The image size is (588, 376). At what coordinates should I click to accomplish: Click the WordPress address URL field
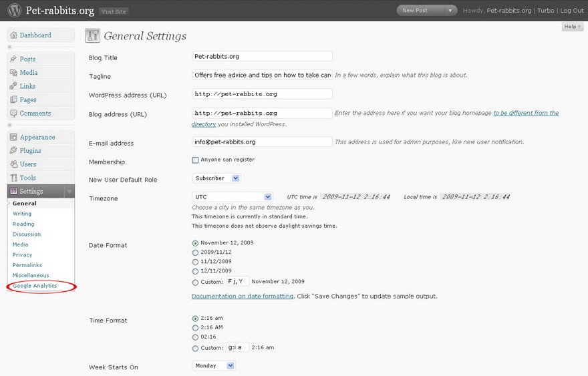click(262, 94)
